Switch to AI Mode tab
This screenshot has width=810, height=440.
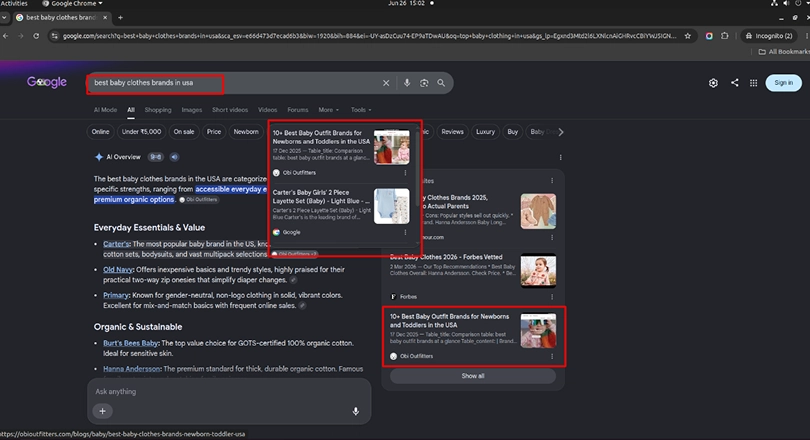coord(105,110)
